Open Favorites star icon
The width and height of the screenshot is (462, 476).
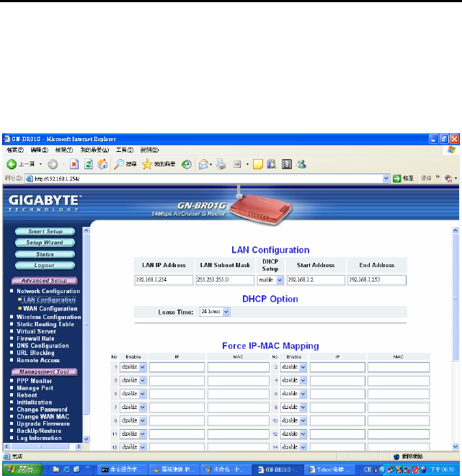pos(147,164)
